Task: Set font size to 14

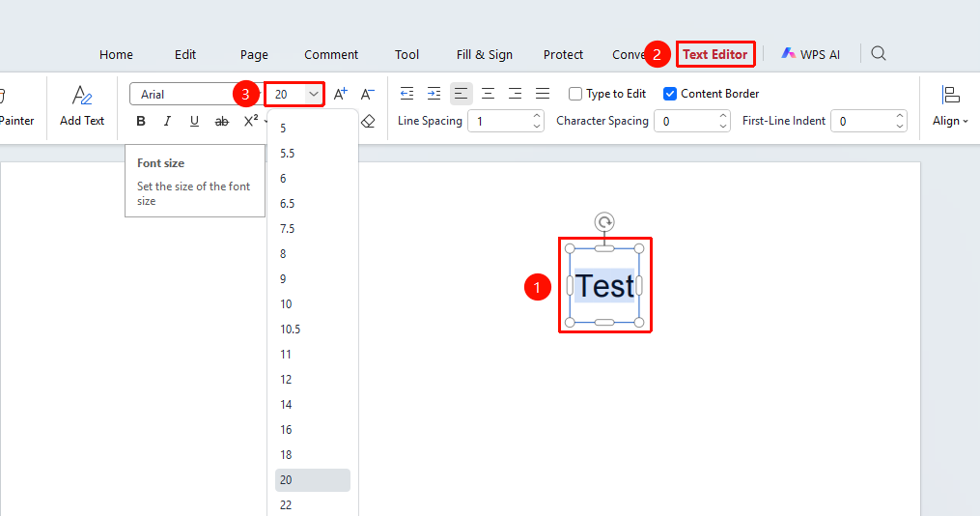Action: (x=313, y=405)
